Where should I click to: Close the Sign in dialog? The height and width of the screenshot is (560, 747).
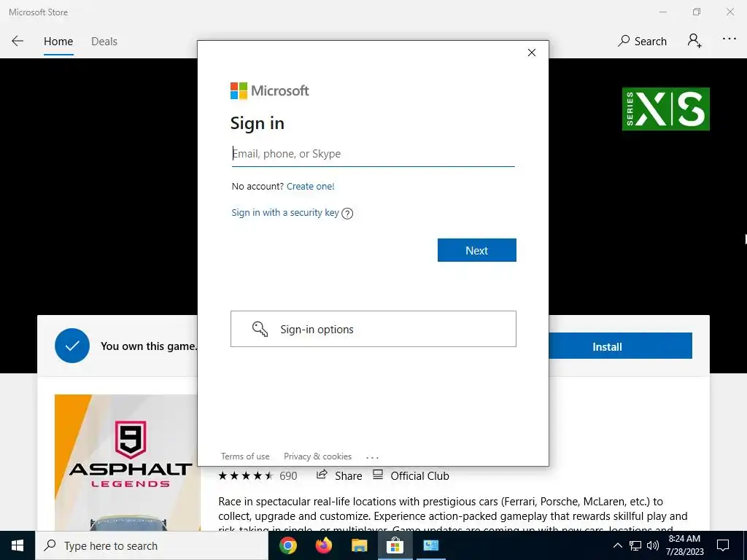tap(532, 52)
